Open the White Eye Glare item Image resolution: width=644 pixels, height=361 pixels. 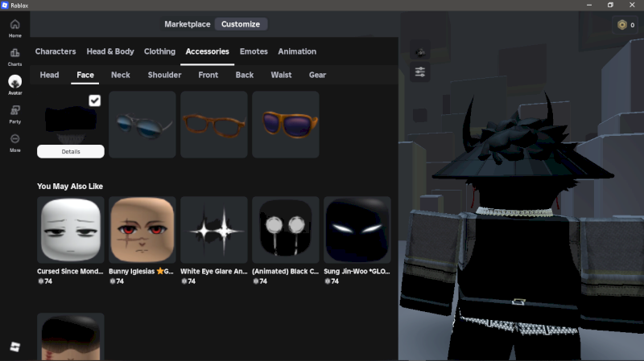tap(214, 230)
